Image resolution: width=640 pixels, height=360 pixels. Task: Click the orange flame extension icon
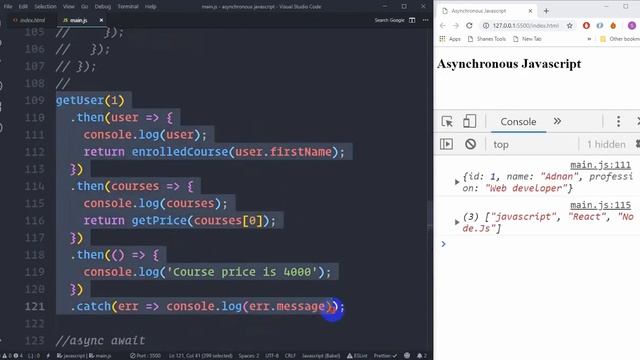pyautogui.click(x=613, y=25)
